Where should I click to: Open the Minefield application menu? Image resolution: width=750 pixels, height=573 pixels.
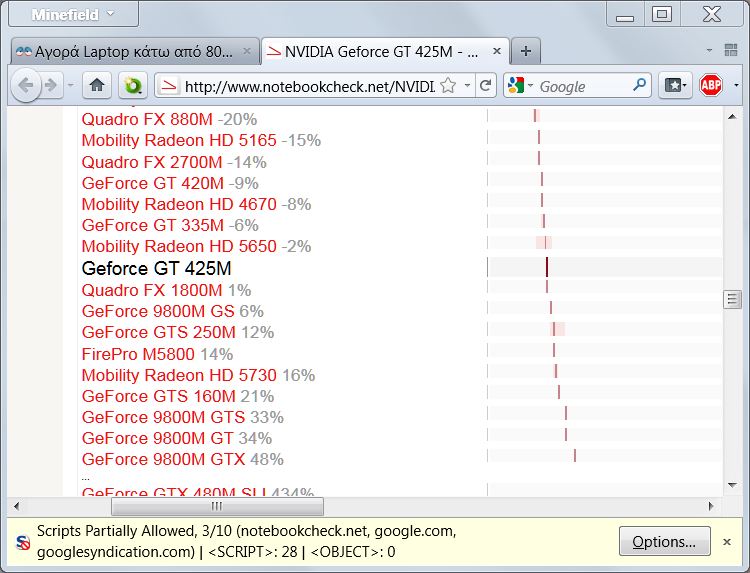tap(74, 14)
